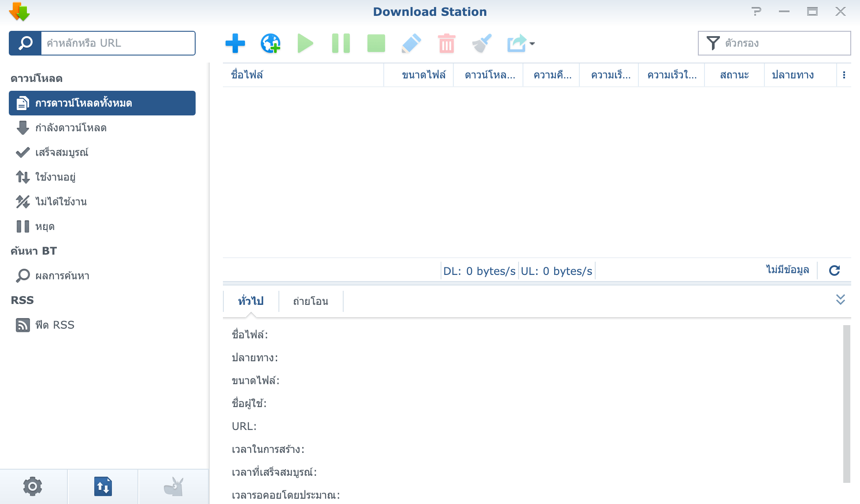Open settings gear at bottom left
Viewport: 860px width, 504px height.
(33, 486)
